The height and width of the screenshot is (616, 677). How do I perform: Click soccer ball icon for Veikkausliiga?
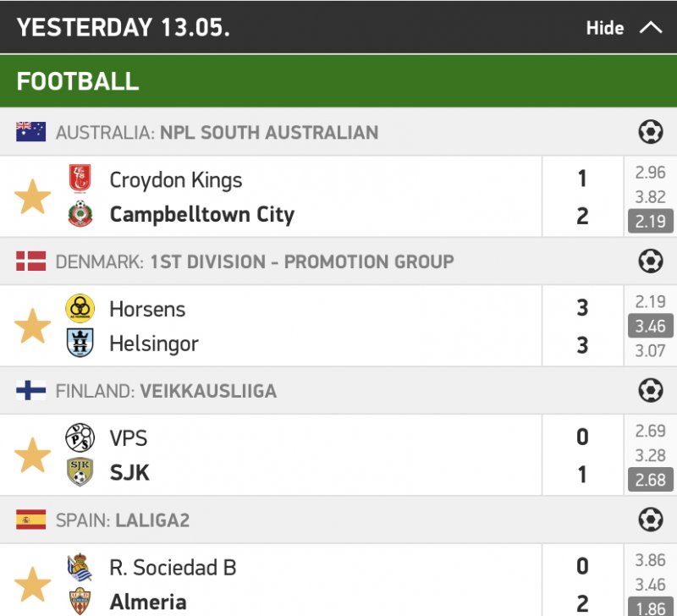point(650,391)
